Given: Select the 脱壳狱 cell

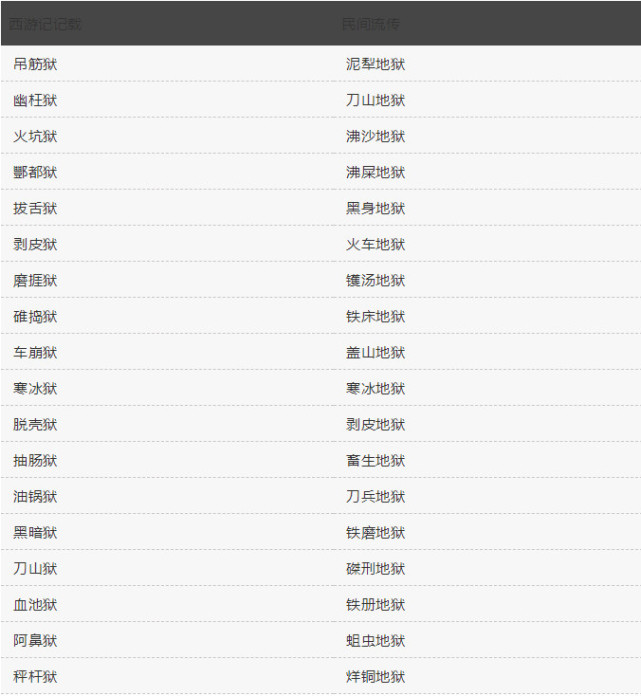Looking at the screenshot, I should coord(36,425).
